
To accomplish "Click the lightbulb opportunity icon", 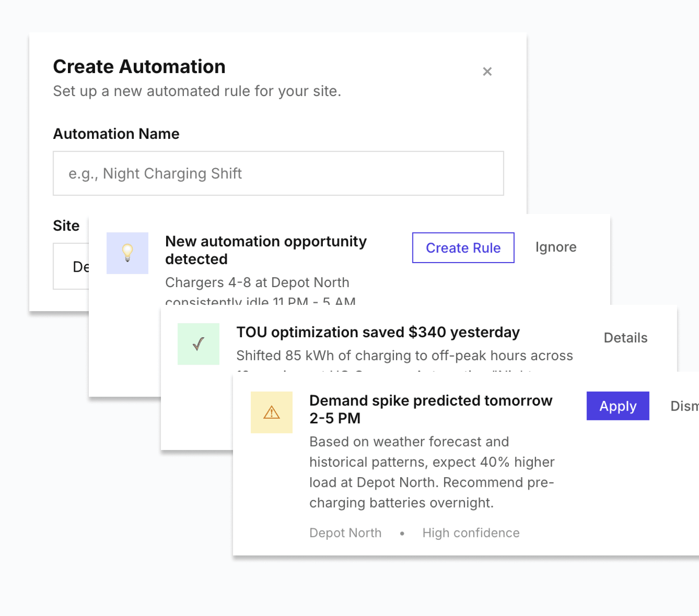I will coord(127,253).
